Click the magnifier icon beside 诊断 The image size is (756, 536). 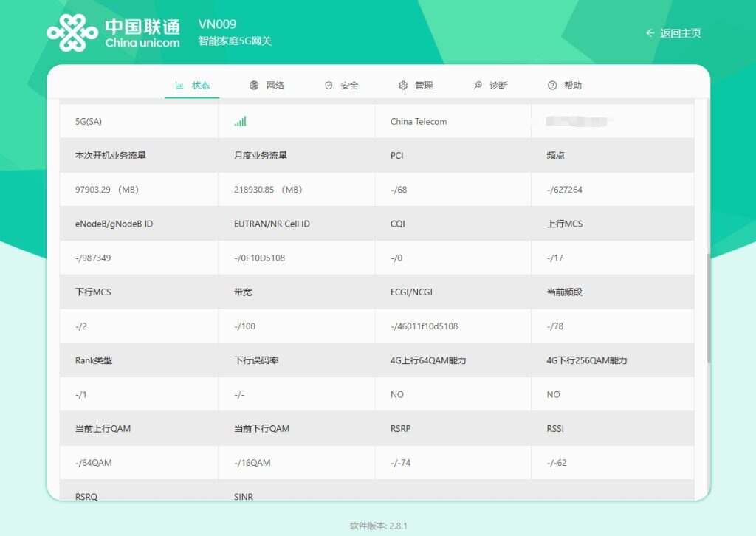(478, 86)
